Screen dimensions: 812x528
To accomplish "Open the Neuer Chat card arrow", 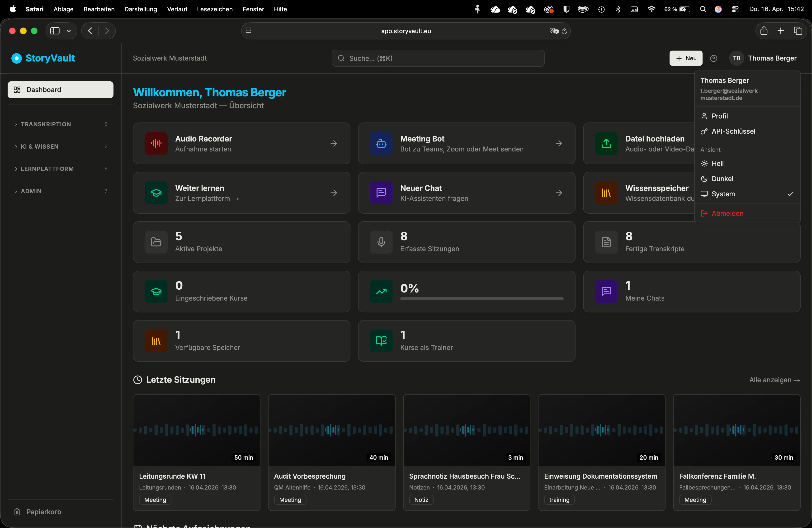I will [559, 193].
